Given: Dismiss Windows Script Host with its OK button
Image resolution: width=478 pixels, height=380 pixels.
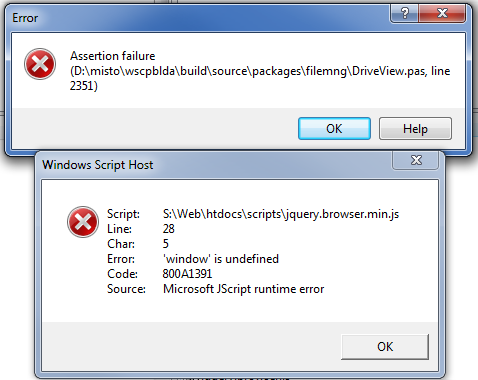Looking at the screenshot, I should coord(385,347).
